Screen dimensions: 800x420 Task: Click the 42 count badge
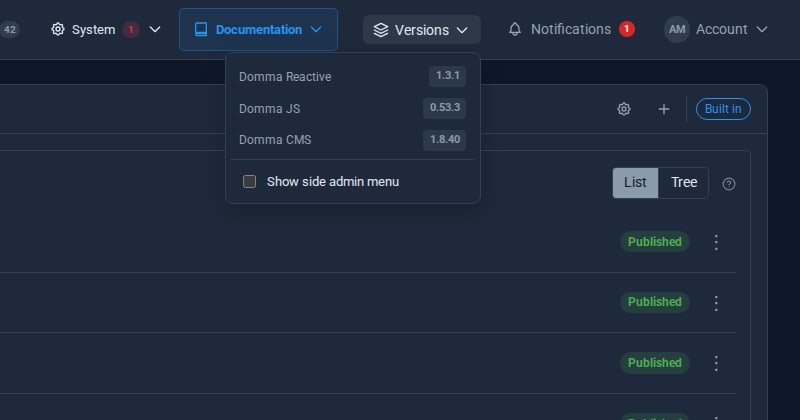[10, 29]
